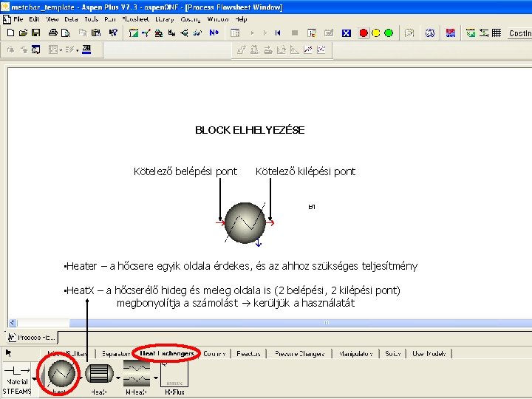Open the Edit menu
This screenshot has height=399, width=532.
(34, 19)
